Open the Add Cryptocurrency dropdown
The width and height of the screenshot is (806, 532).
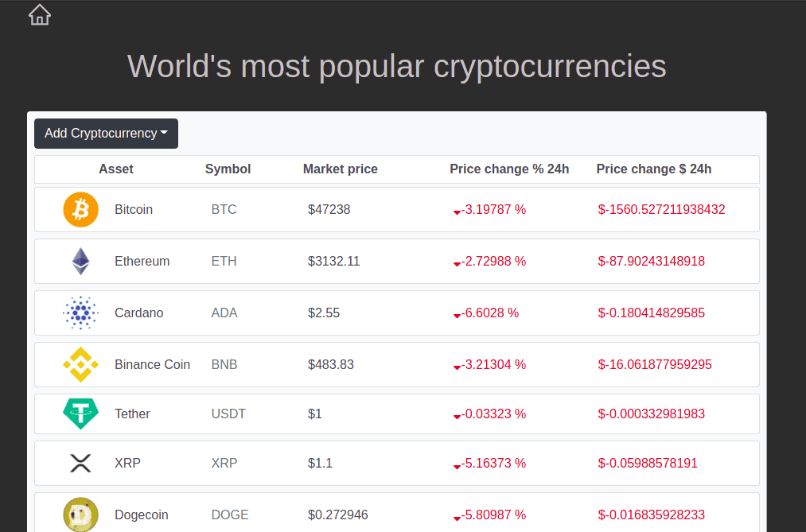pos(106,134)
